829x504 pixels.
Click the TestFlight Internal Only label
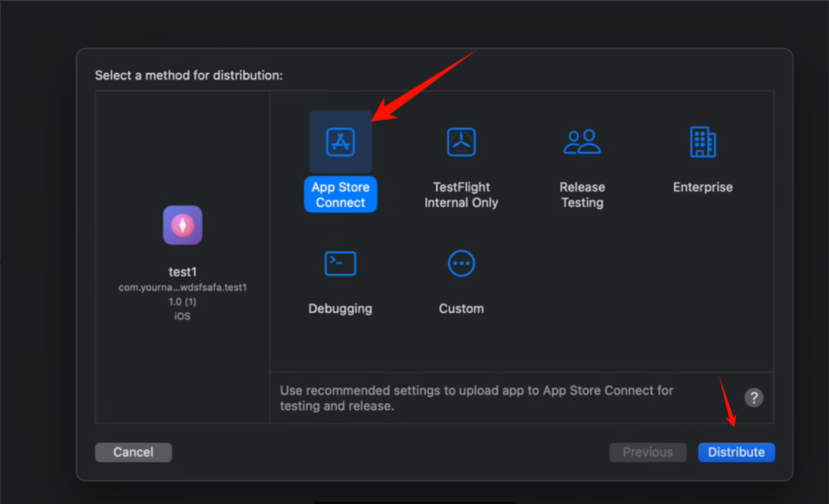click(x=461, y=194)
